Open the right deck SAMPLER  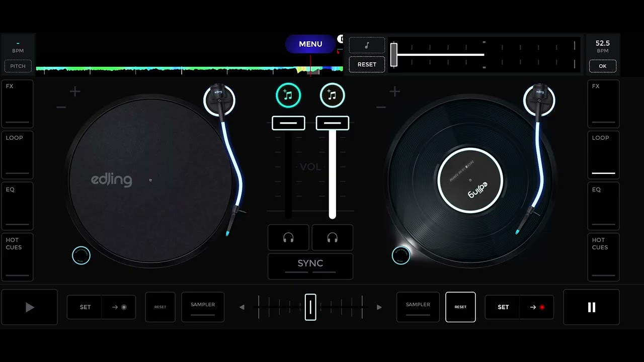pos(418,307)
